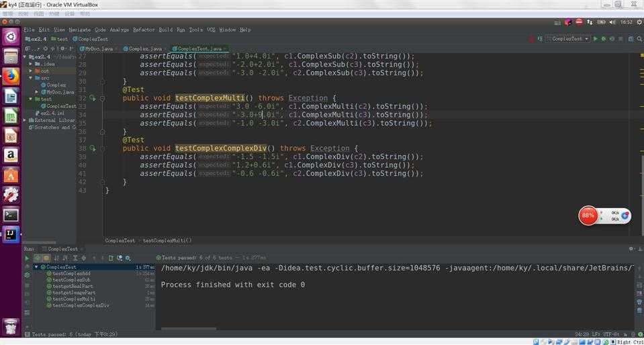Click ComplexTest in the editor breadcrumb
The width and height of the screenshot is (644, 345).
(x=120, y=241)
